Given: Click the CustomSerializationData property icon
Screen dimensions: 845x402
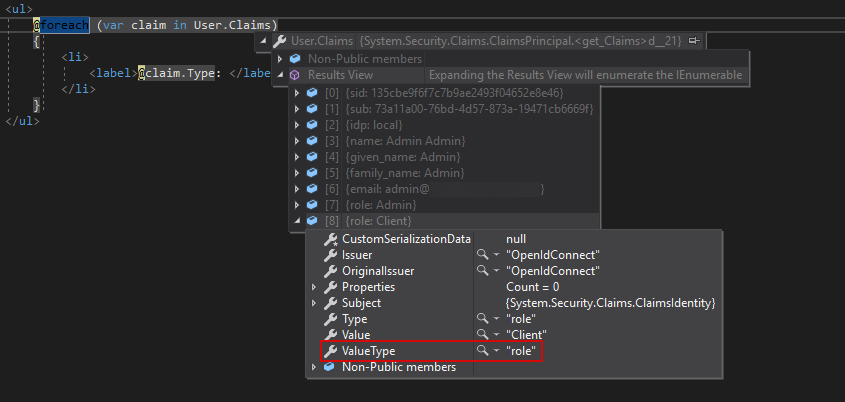Looking at the screenshot, I should pos(330,239).
